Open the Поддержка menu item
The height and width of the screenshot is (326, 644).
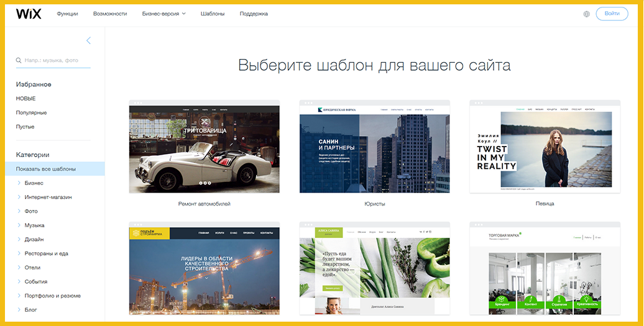pyautogui.click(x=254, y=14)
